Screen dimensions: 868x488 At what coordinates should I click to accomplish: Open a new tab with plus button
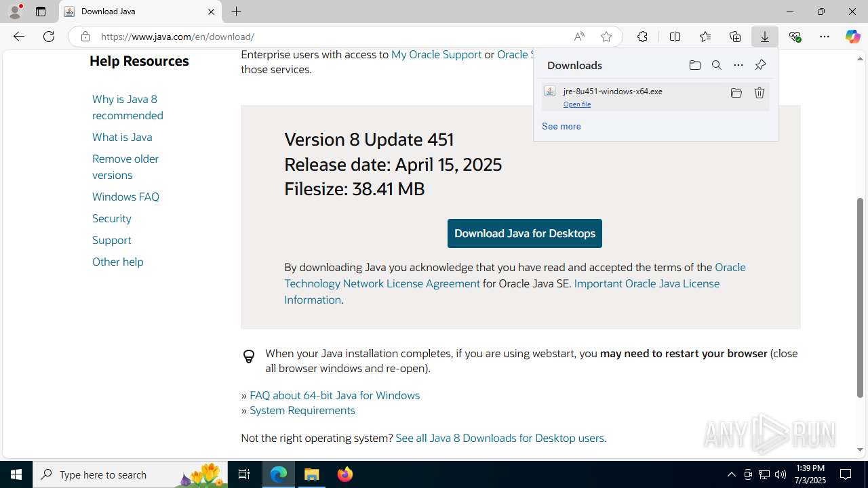pos(236,12)
